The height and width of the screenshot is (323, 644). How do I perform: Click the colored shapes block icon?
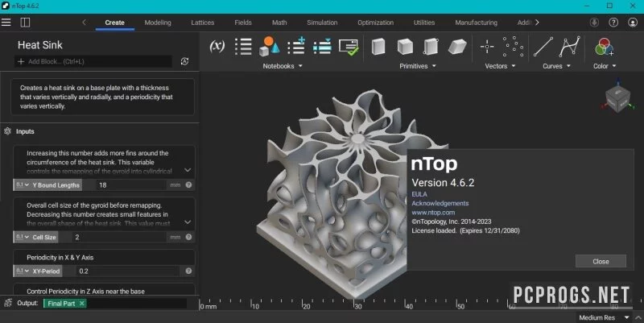(x=270, y=47)
